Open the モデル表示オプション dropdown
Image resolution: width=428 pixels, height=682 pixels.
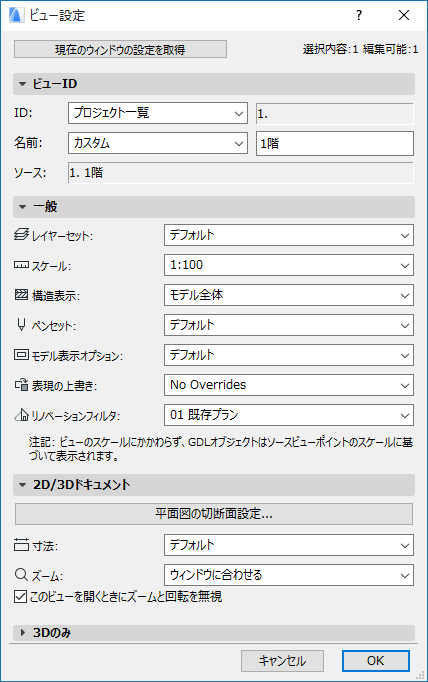point(289,355)
